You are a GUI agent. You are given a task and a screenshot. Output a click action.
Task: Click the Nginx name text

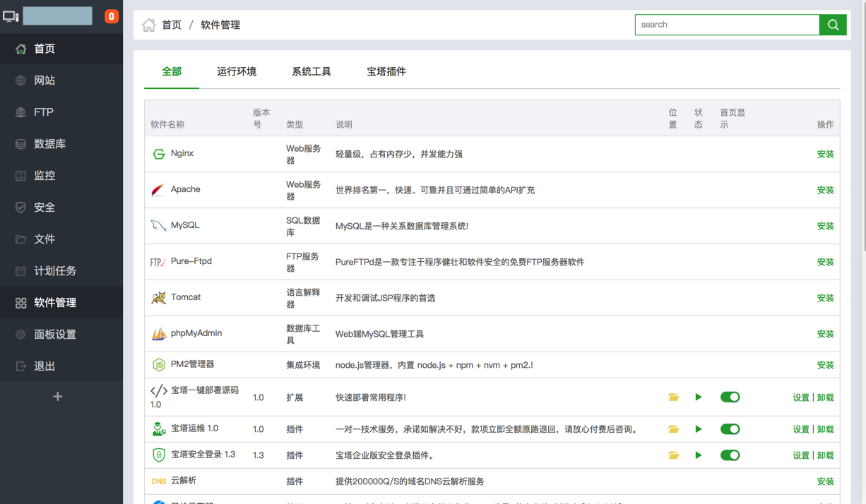182,153
